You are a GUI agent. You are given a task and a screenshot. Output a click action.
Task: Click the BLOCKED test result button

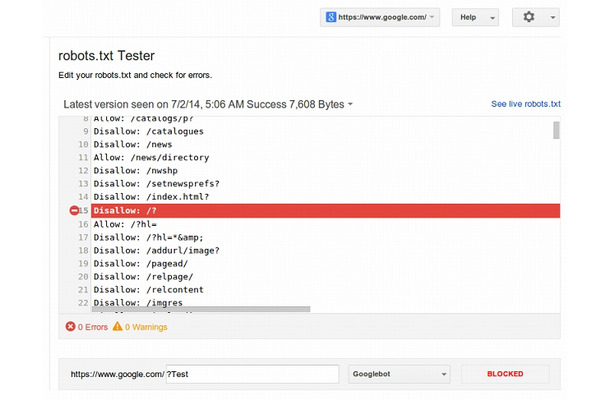[505, 374]
